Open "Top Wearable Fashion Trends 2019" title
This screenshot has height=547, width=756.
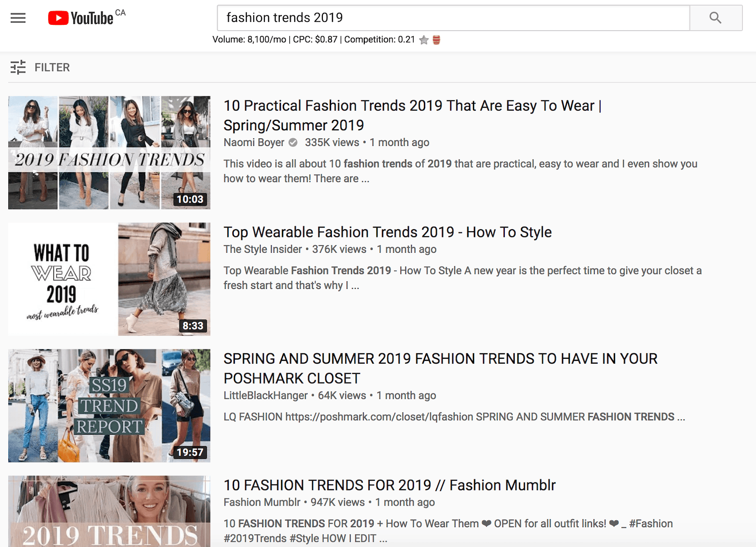(388, 232)
